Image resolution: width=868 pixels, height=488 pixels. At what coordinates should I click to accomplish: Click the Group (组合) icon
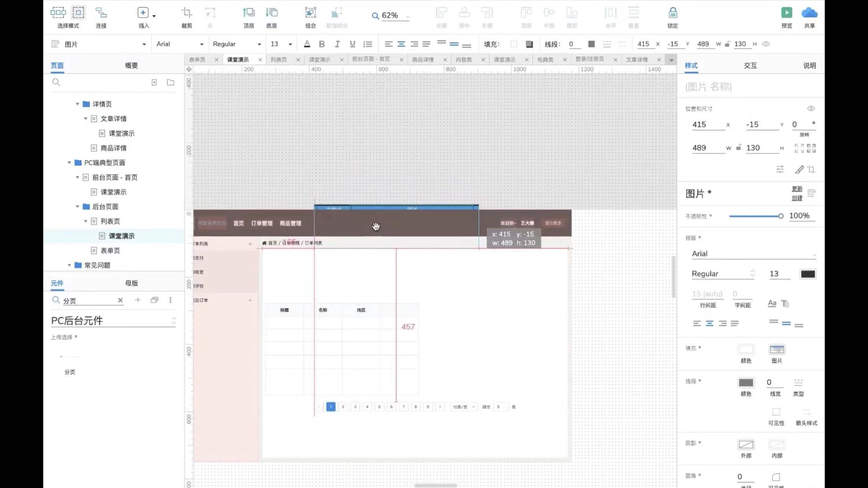coord(310,13)
